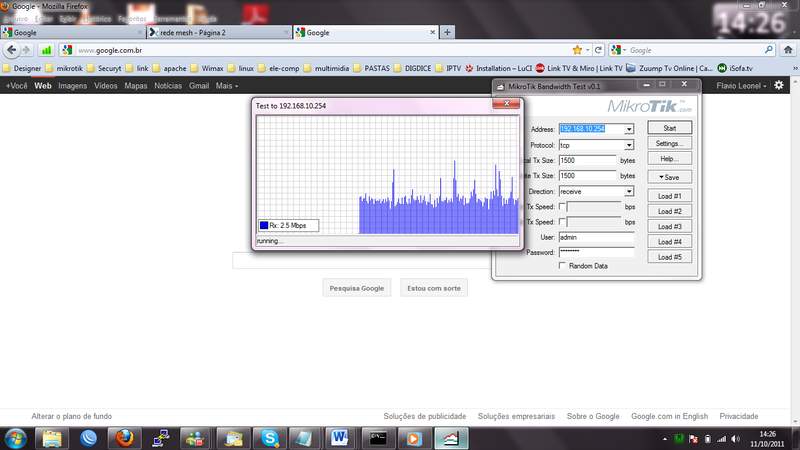Screen dimensions: 800x450
Task: Close the active Google tab
Action: click(x=433, y=32)
